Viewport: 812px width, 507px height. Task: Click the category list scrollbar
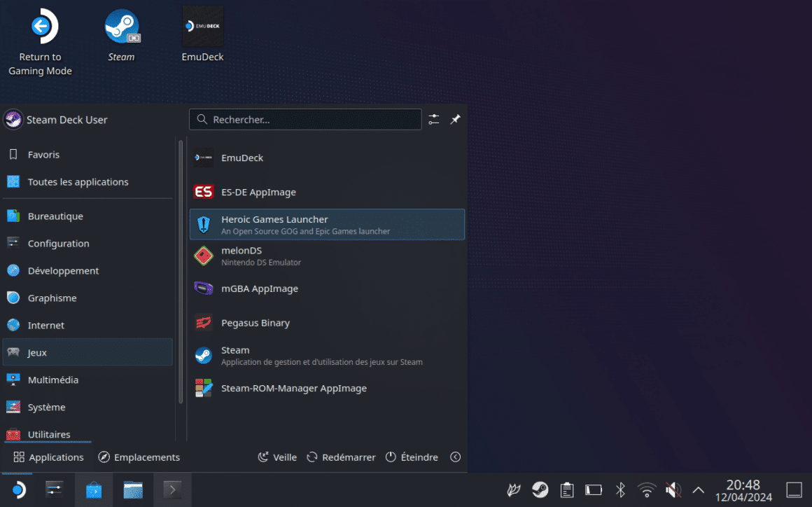tap(181, 272)
